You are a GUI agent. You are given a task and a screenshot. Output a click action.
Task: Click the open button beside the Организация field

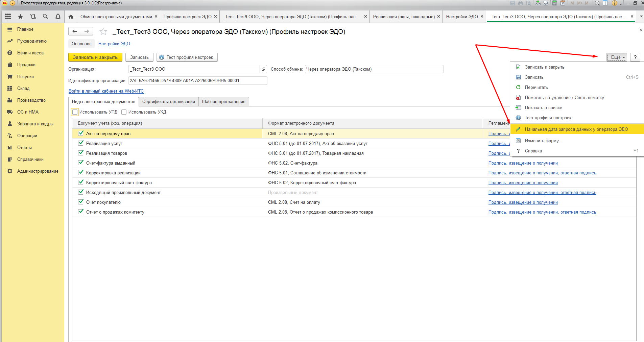point(263,69)
